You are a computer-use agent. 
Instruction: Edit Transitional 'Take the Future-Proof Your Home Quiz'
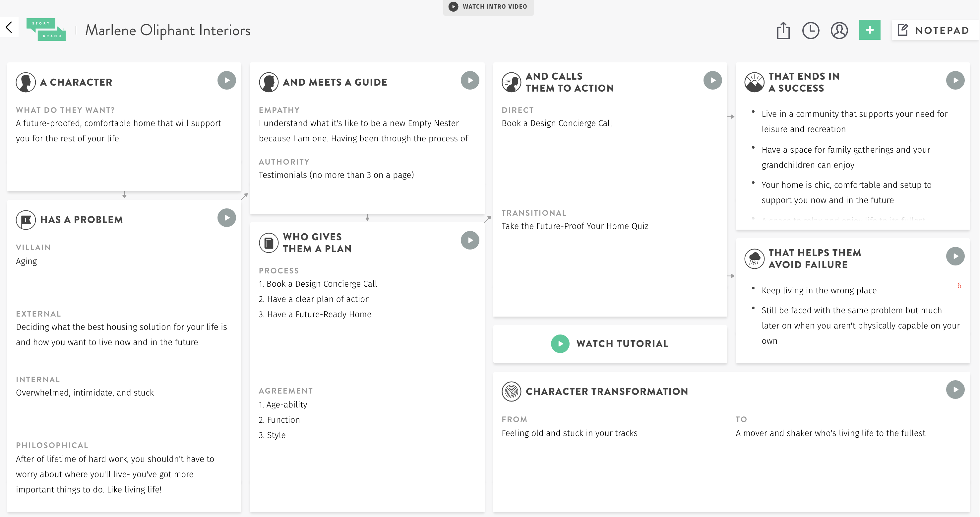pyautogui.click(x=575, y=226)
